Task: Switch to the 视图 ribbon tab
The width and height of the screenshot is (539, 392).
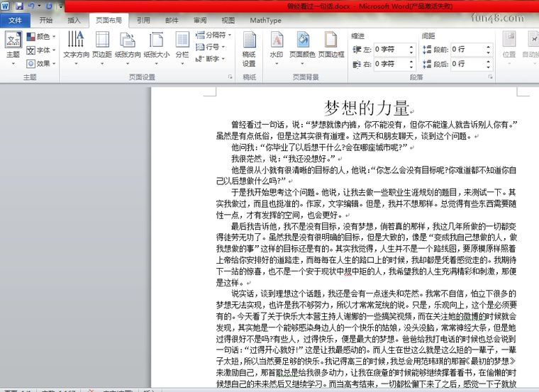Action: coord(228,21)
